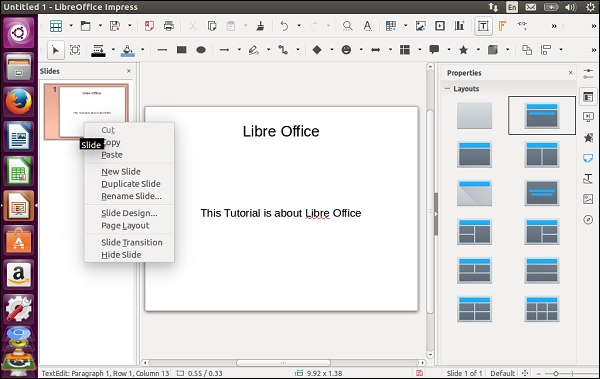Open Sidebar Settings icon
The width and height of the screenshot is (600, 379).
click(x=588, y=74)
